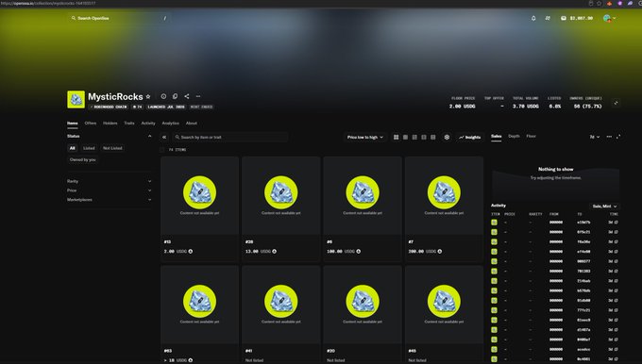
Task: Open the more options ellipsis beside MysticRocks title
Action: coord(198,96)
